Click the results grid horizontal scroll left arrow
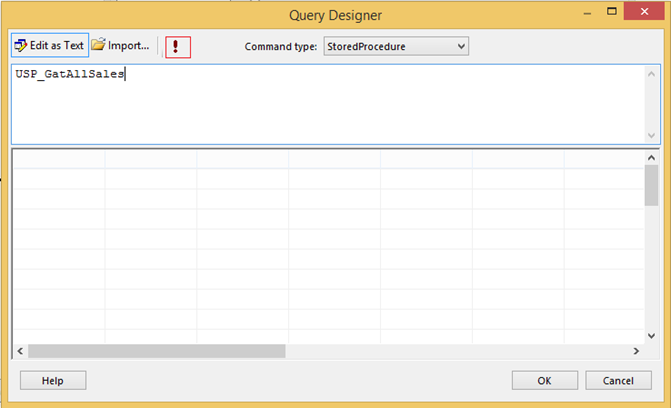The height and width of the screenshot is (408, 671). pyautogui.click(x=20, y=351)
